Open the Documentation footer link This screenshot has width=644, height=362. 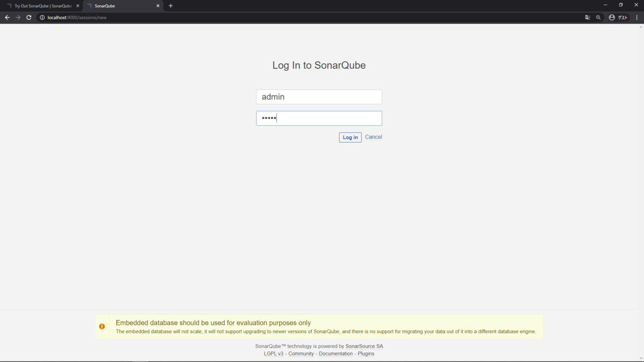336,354
